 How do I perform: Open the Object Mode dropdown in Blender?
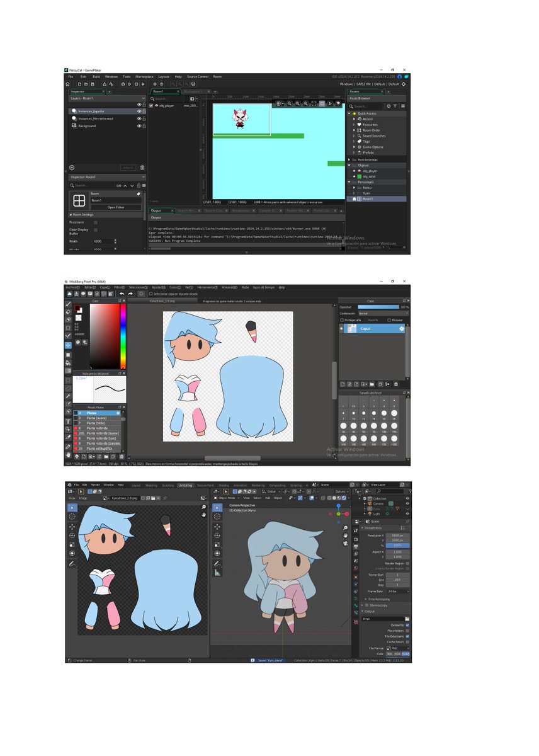pos(227,498)
